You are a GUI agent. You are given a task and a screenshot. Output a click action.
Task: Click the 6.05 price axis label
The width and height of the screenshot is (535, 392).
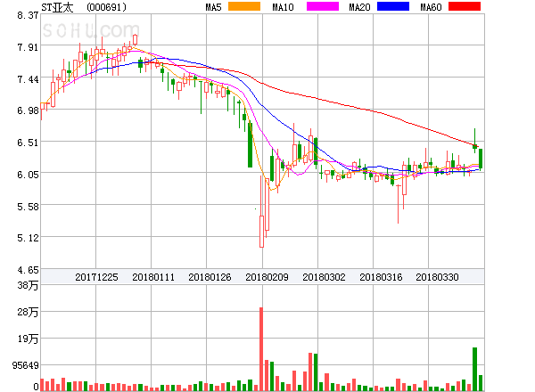pos(28,175)
